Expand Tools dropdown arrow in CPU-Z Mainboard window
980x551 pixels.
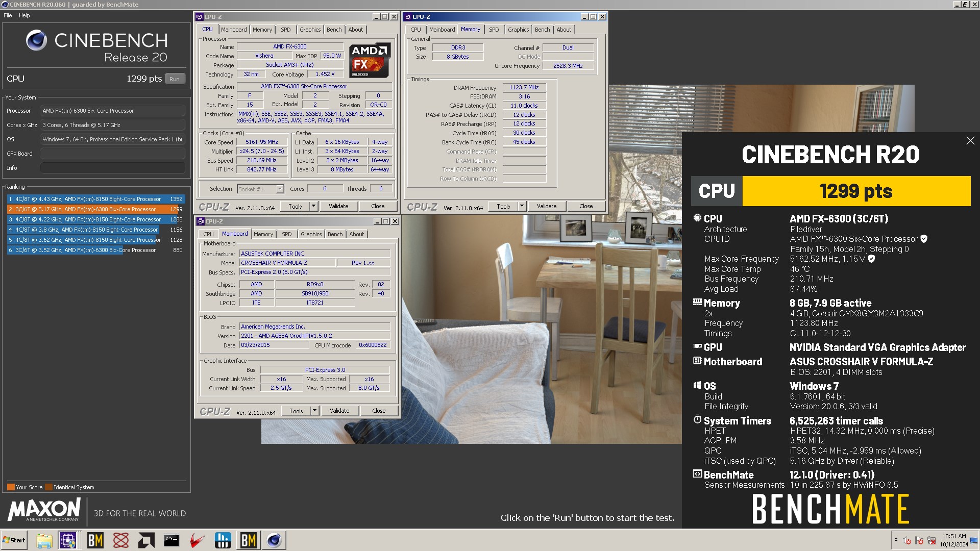pos(314,411)
